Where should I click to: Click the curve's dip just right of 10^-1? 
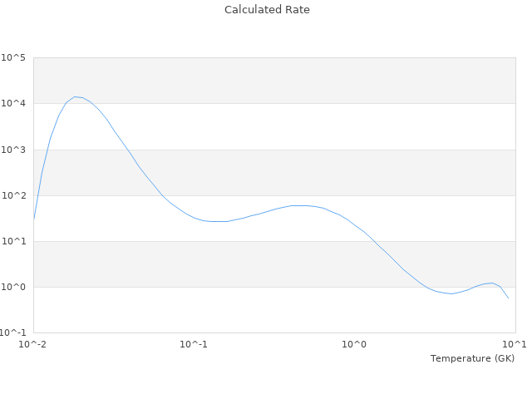tap(218, 221)
